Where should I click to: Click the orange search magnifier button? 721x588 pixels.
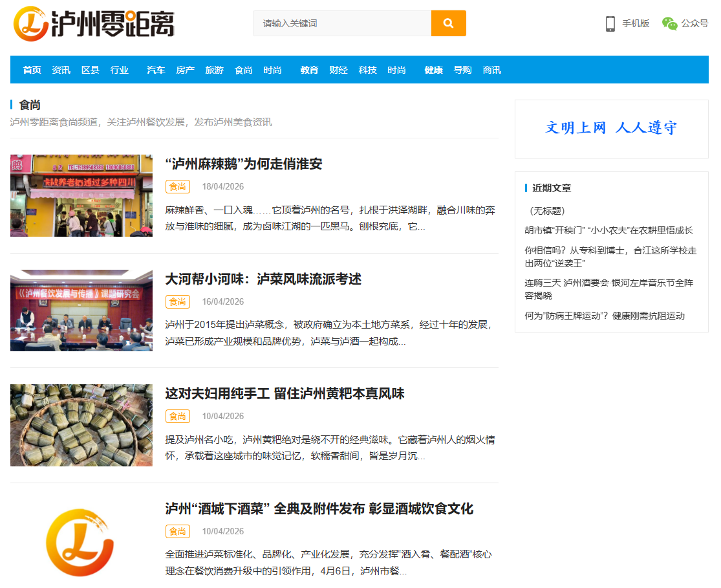(448, 23)
